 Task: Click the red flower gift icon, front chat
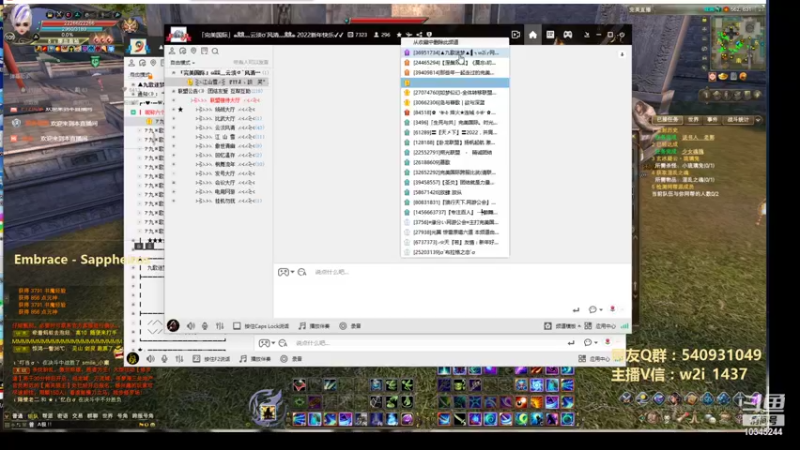coord(612,309)
